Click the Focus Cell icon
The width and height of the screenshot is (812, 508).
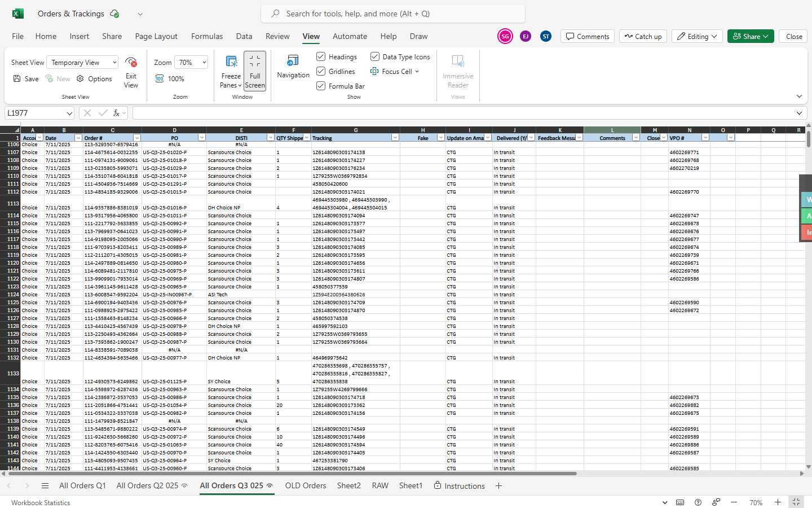coord(374,71)
